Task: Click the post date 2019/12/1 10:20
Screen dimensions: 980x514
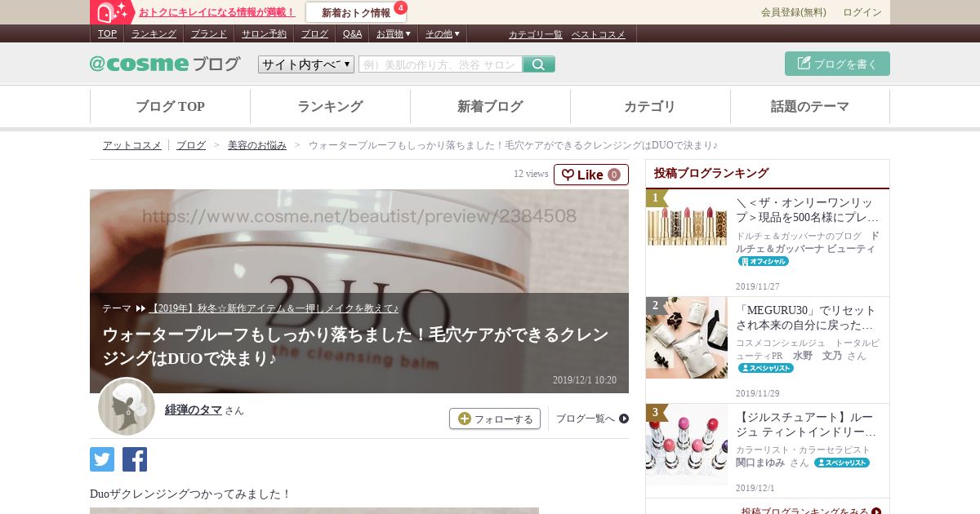Action: (x=585, y=380)
